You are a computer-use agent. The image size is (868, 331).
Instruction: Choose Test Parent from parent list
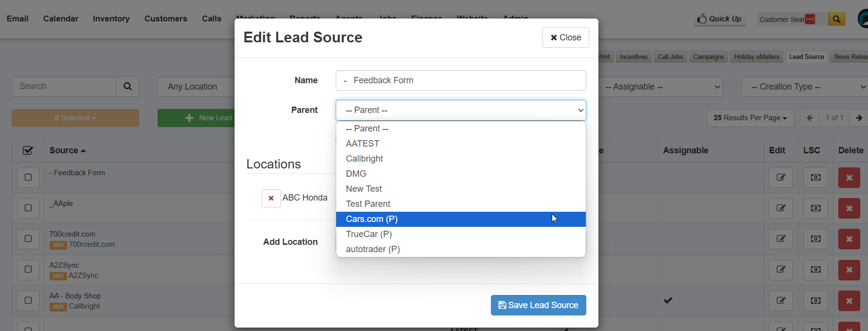461,204
